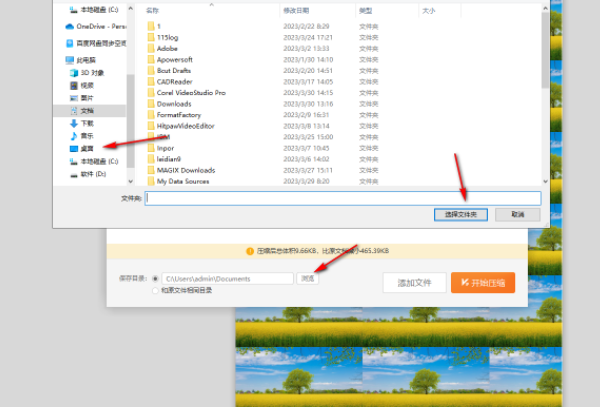Sort by the 名称 column header
The width and height of the screenshot is (600, 407).
152,10
